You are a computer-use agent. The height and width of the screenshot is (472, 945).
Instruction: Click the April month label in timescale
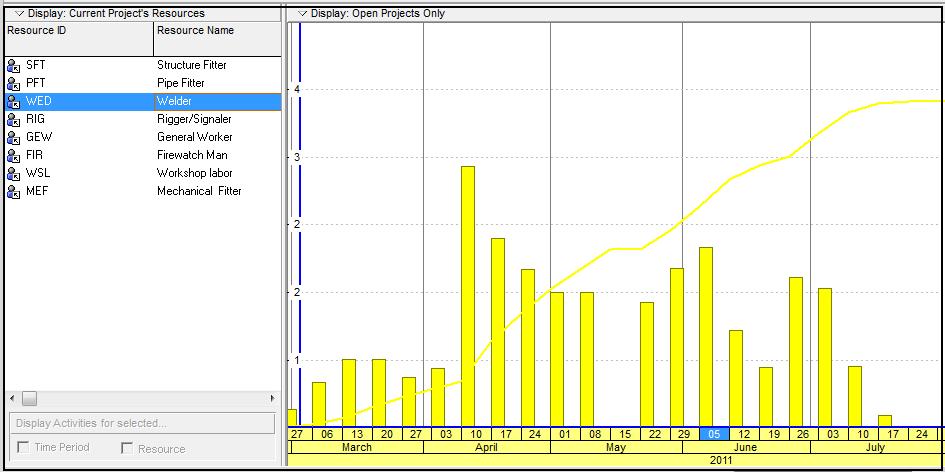pos(486,447)
